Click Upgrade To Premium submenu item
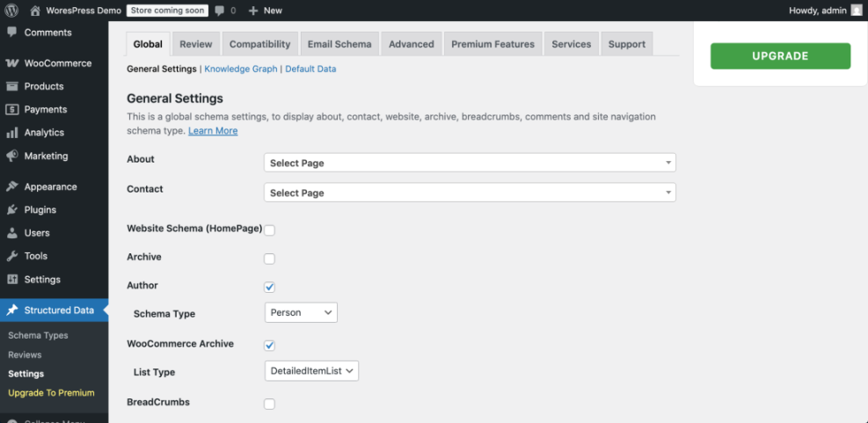This screenshot has height=423, width=868. tap(52, 393)
